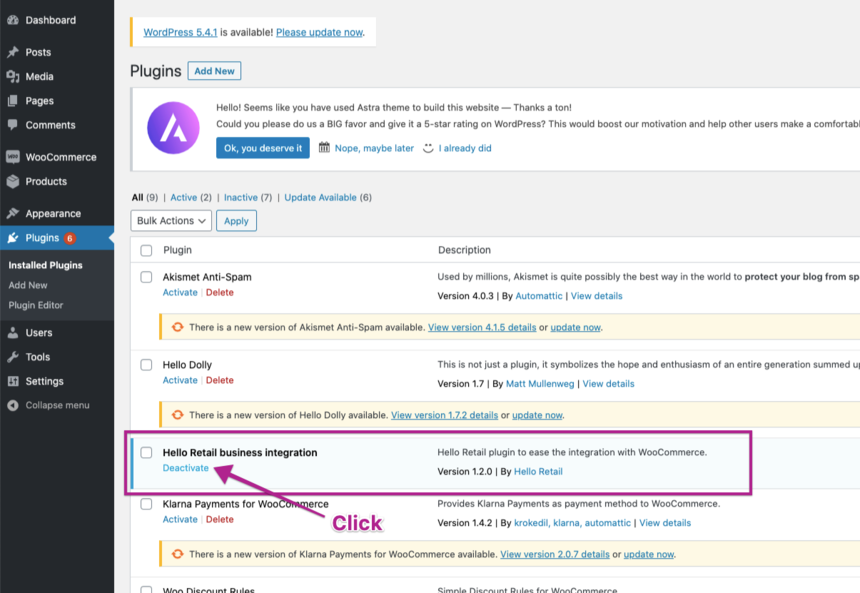Click the WooCommerce icon in sidebar

click(x=13, y=157)
